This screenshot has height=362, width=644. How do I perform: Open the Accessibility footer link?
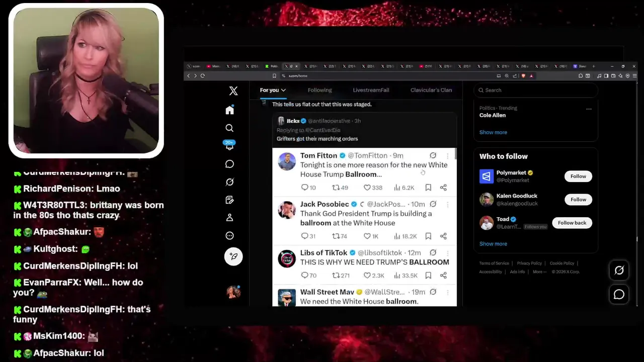click(x=491, y=272)
